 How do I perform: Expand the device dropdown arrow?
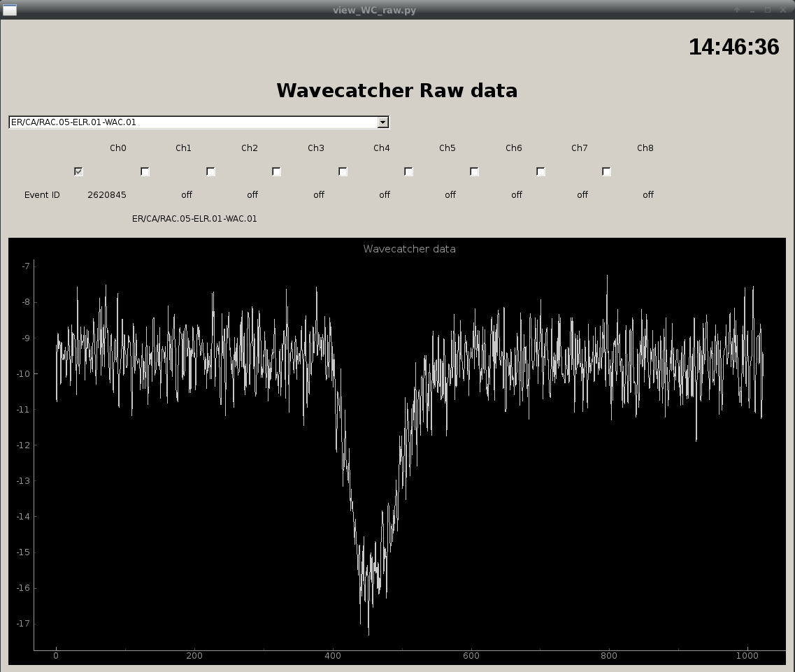(382, 122)
